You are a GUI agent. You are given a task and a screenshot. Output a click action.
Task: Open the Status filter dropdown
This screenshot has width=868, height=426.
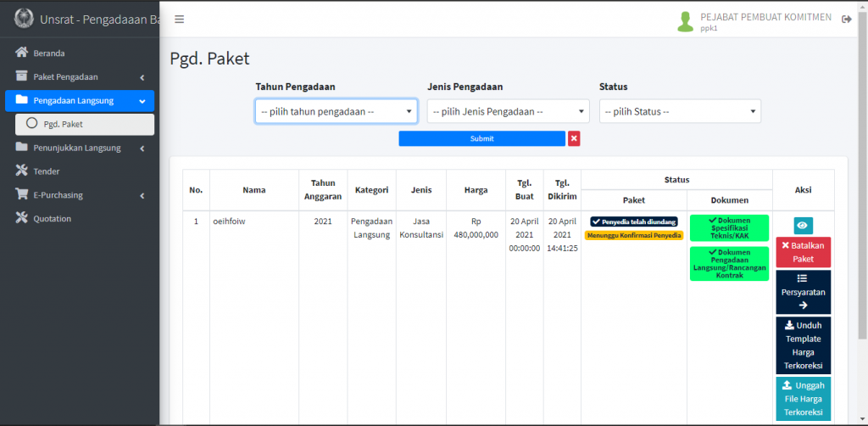(x=680, y=111)
